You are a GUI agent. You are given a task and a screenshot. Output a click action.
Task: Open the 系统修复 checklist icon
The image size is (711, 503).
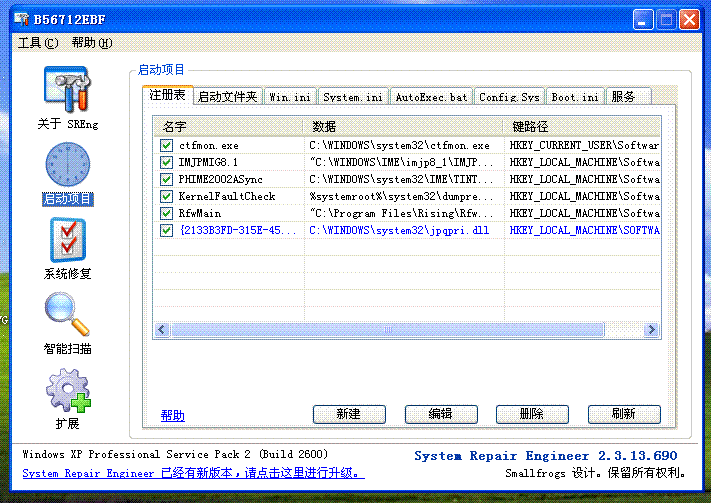[x=67, y=240]
